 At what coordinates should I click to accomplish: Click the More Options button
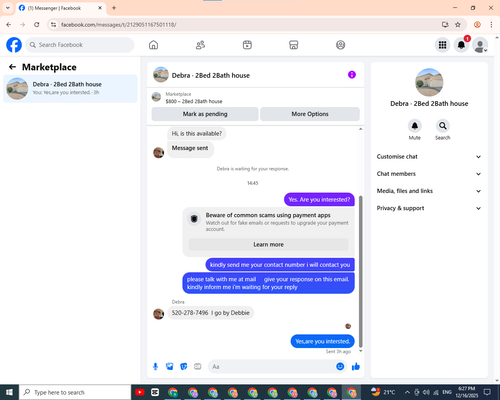[x=310, y=114]
